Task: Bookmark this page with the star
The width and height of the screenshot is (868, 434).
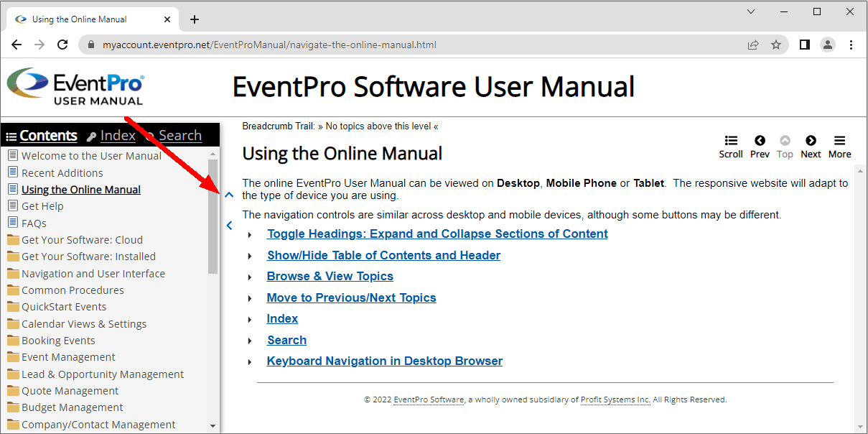Action: (776, 45)
